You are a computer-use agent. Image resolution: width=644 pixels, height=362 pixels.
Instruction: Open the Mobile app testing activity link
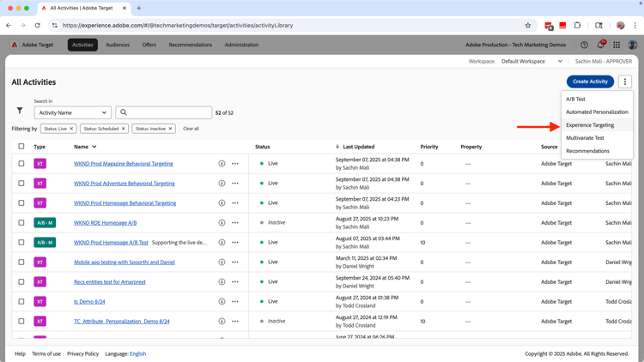(125, 262)
